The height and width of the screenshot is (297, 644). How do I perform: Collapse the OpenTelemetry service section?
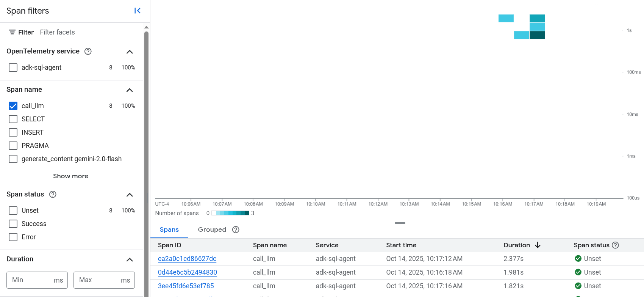(x=130, y=52)
